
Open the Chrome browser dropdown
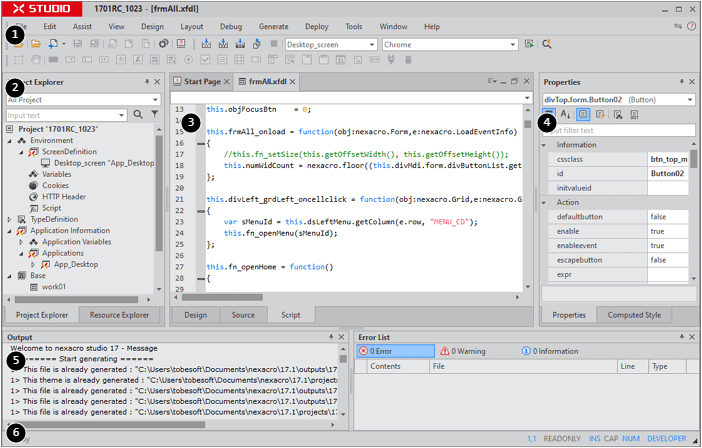pyautogui.click(x=513, y=45)
